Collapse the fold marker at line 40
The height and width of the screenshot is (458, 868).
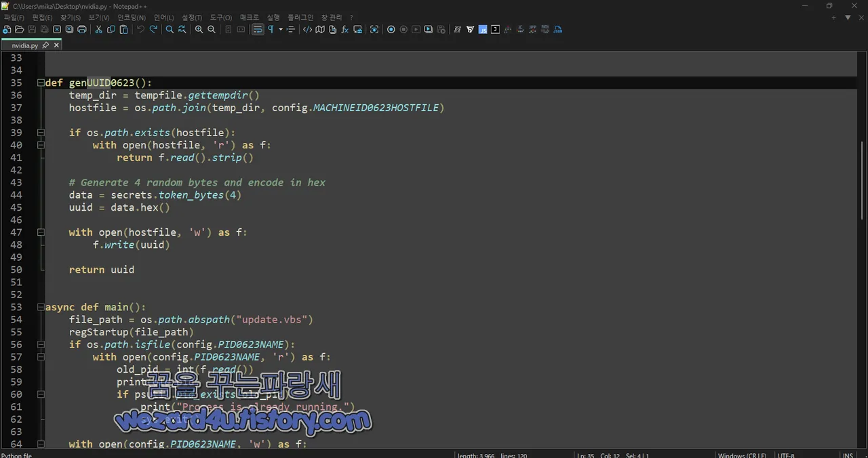click(41, 145)
